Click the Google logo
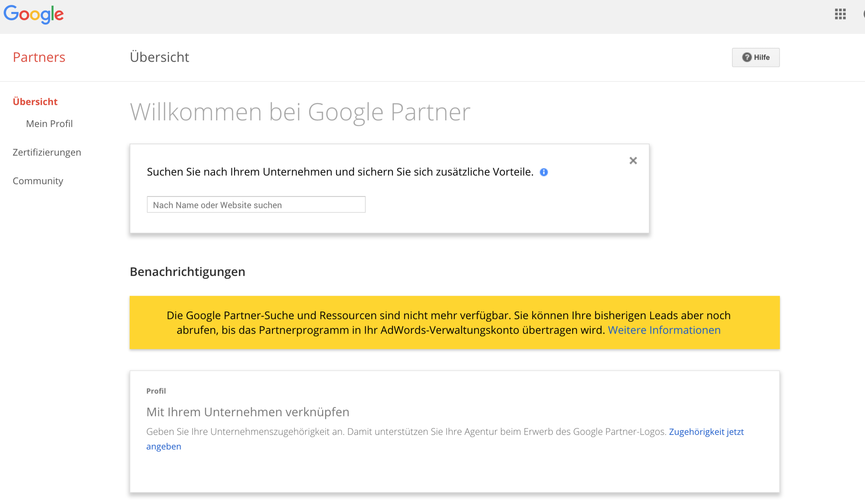 (34, 14)
